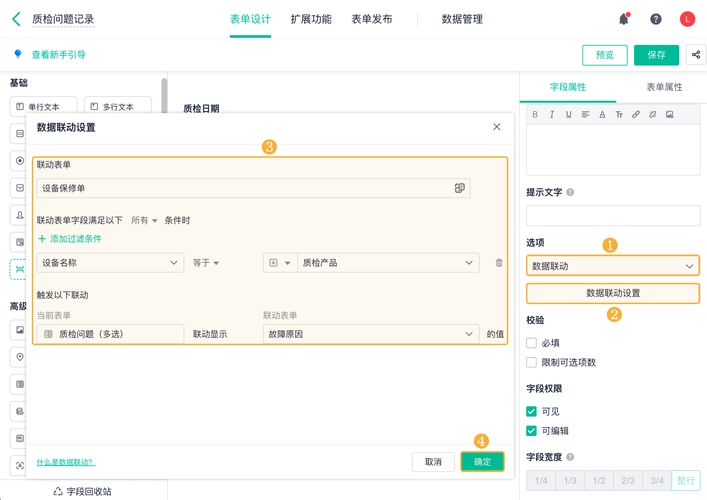Insert image in rich text toolbar
The image size is (707, 500).
(x=670, y=115)
